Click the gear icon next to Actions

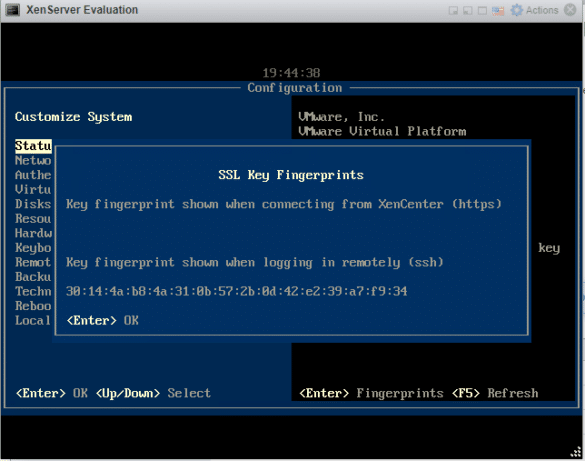[x=517, y=10]
